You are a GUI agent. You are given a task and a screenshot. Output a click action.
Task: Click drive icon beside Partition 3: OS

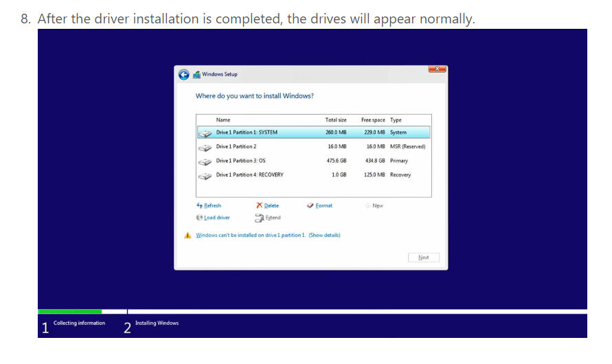[x=205, y=161]
